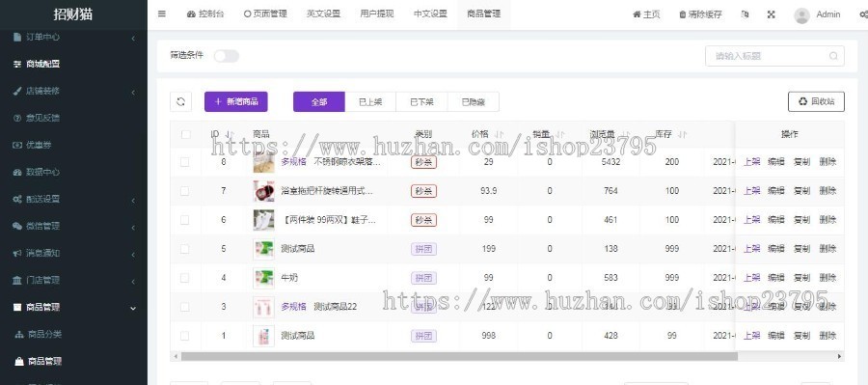This screenshot has width=868, height=385.
Task: Expand the 消息通知 sidebar menu chevron
Action: 133,255
